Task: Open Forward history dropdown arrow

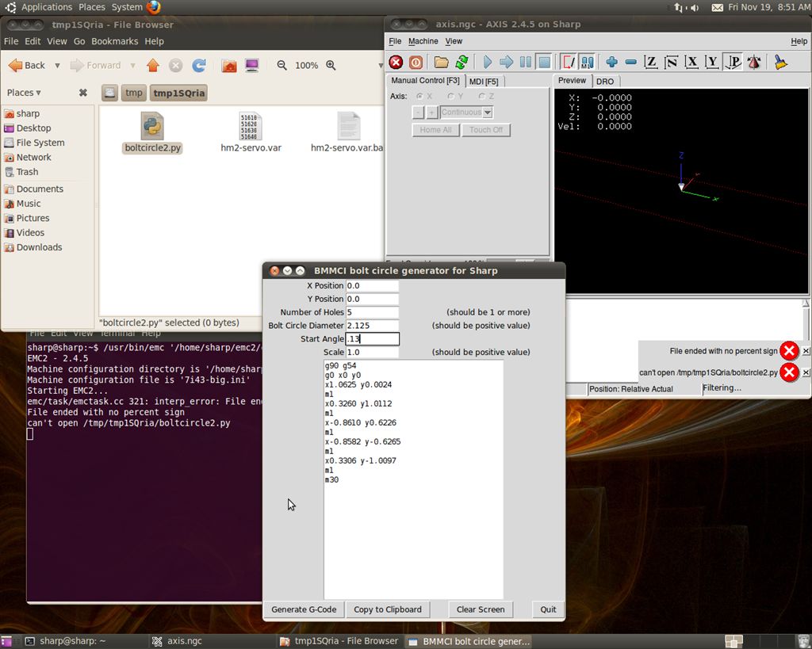Action: 133,66
